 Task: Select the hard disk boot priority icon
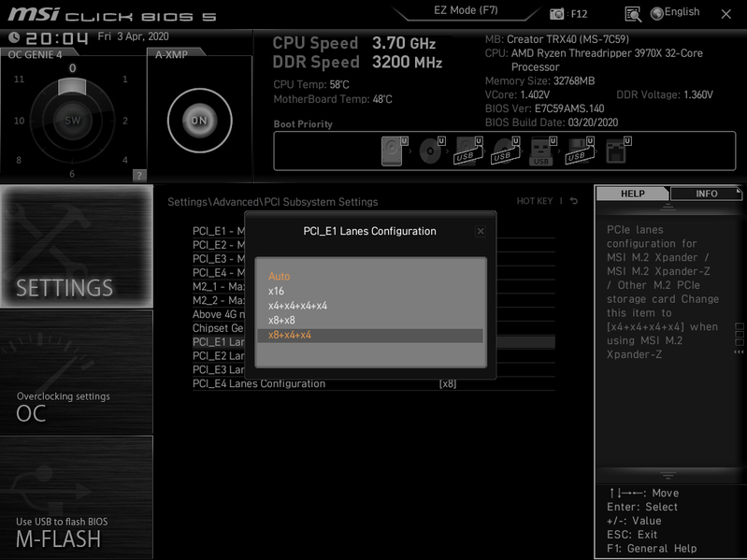coord(395,151)
